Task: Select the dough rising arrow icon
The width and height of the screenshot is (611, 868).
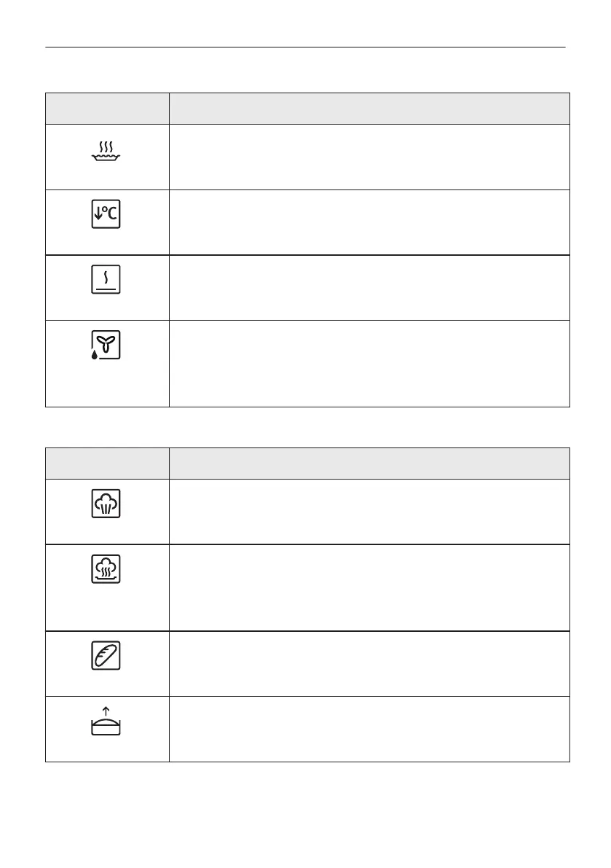Action: click(106, 721)
